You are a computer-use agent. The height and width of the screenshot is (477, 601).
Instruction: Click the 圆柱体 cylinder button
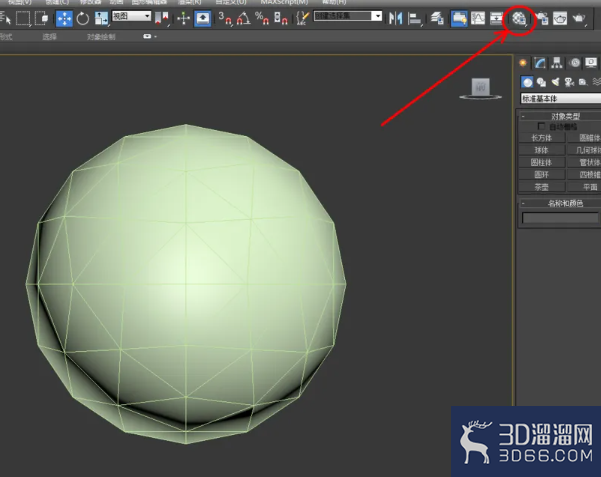(542, 162)
